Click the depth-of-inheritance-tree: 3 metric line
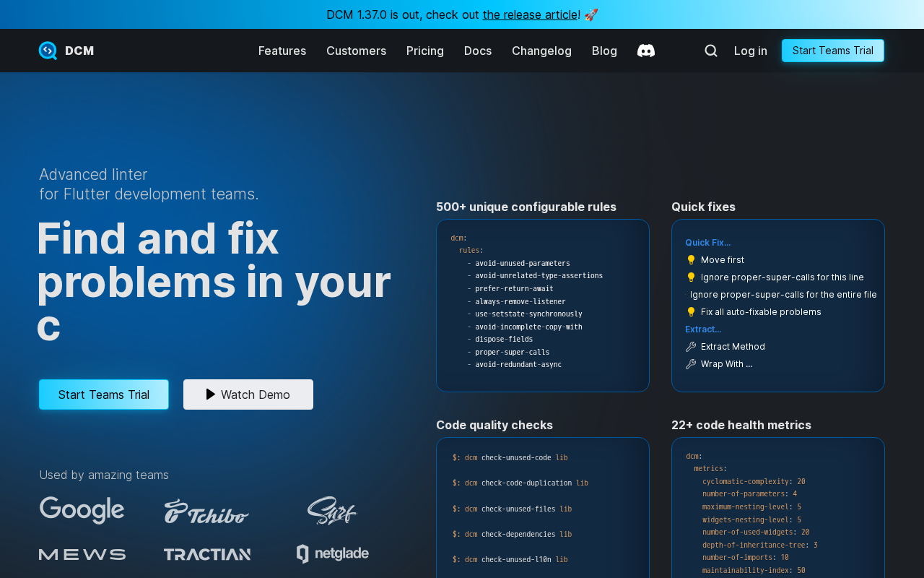Screen dimensions: 924x578 760,545
